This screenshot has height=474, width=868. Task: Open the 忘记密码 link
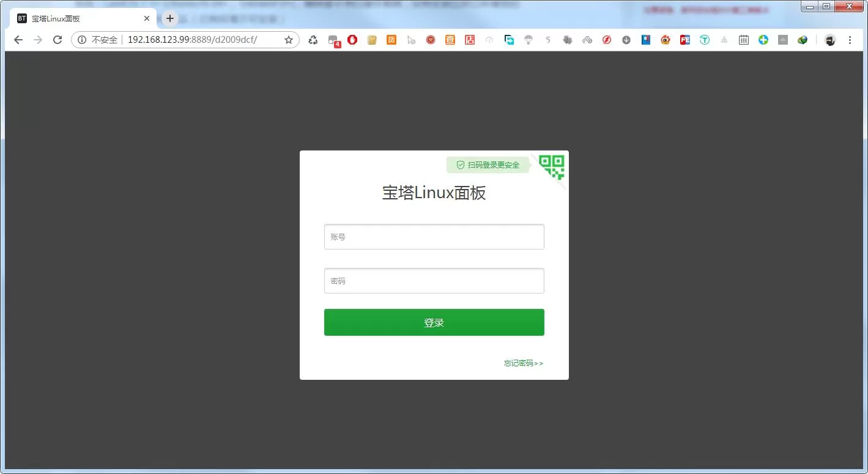click(524, 363)
